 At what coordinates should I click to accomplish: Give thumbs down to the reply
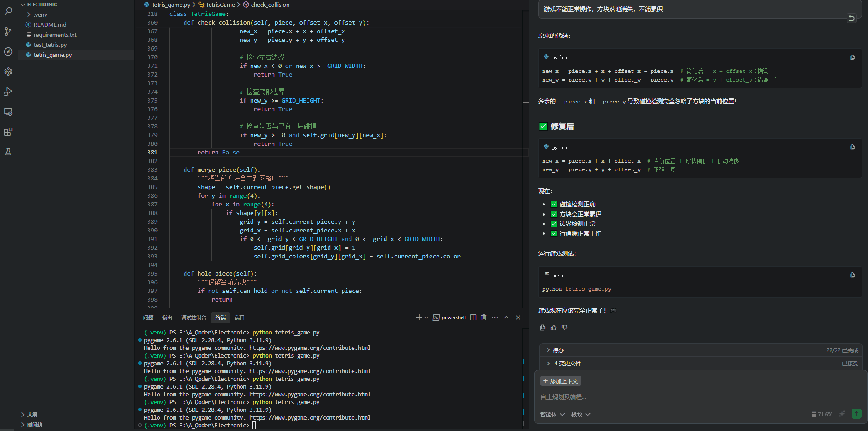click(x=565, y=328)
